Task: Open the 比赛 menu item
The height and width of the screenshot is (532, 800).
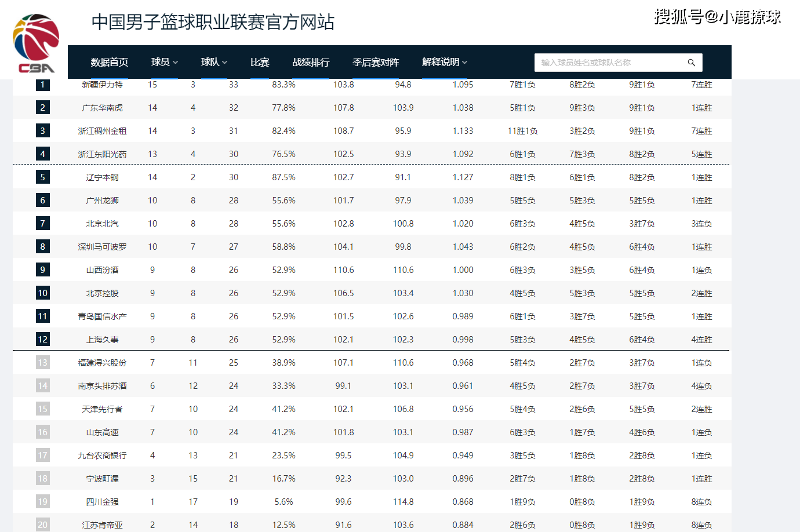Action: [260, 62]
